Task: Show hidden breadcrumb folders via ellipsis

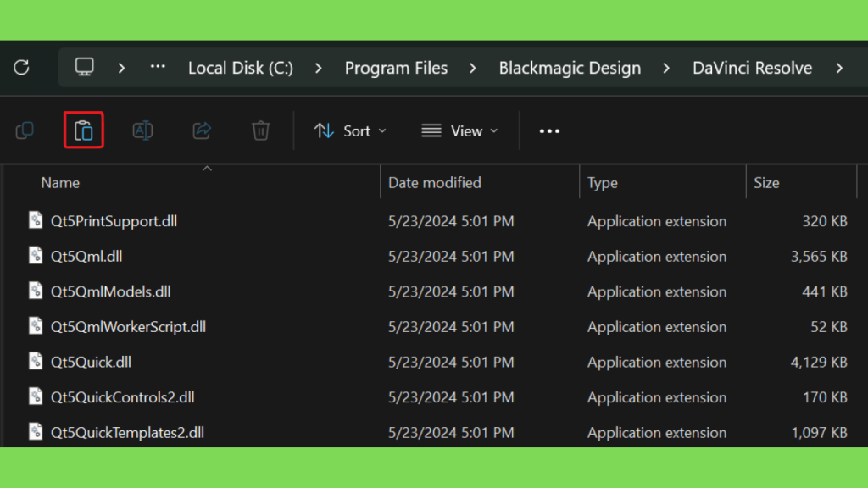Action: point(158,67)
